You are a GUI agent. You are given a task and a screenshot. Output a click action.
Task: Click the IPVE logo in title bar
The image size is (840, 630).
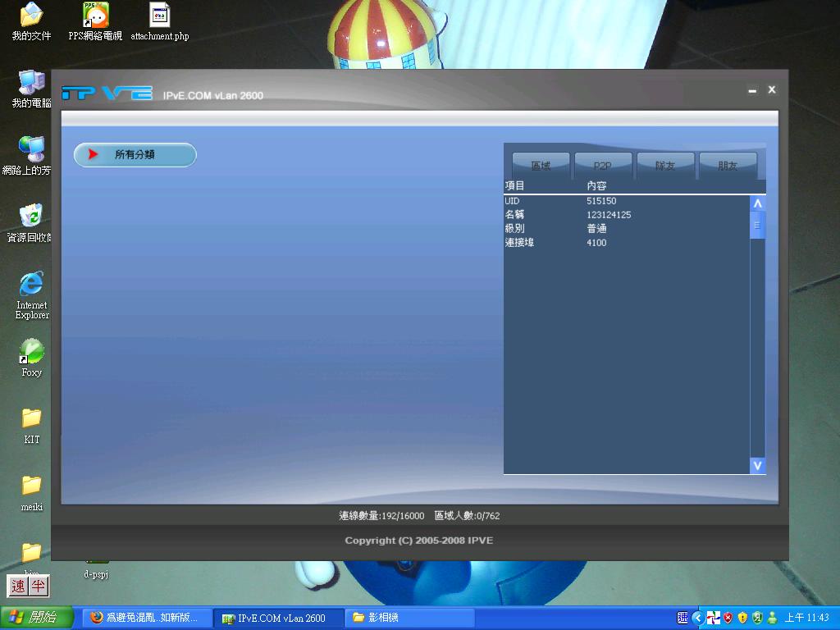click(x=107, y=94)
